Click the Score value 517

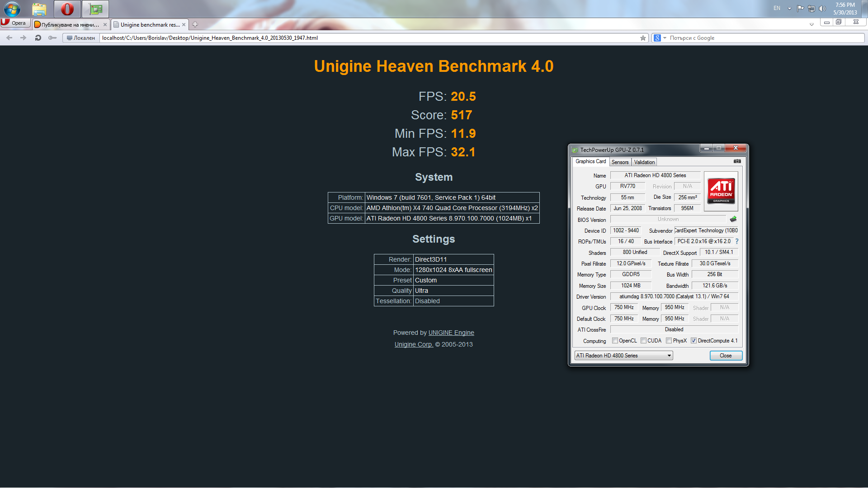(461, 115)
